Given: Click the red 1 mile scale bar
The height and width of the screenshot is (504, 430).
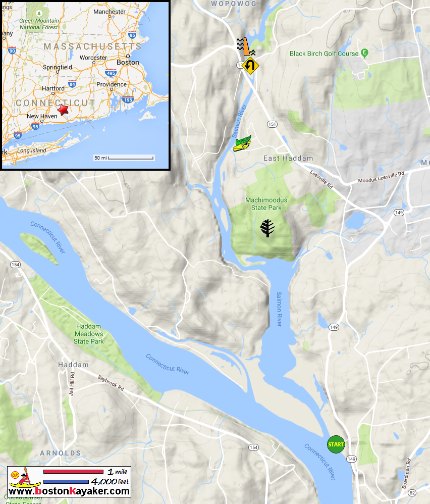Looking at the screenshot, I should click(x=73, y=472).
